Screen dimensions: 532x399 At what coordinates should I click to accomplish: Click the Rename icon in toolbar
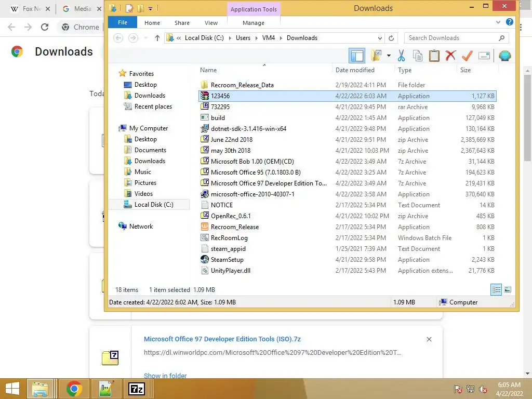484,56
